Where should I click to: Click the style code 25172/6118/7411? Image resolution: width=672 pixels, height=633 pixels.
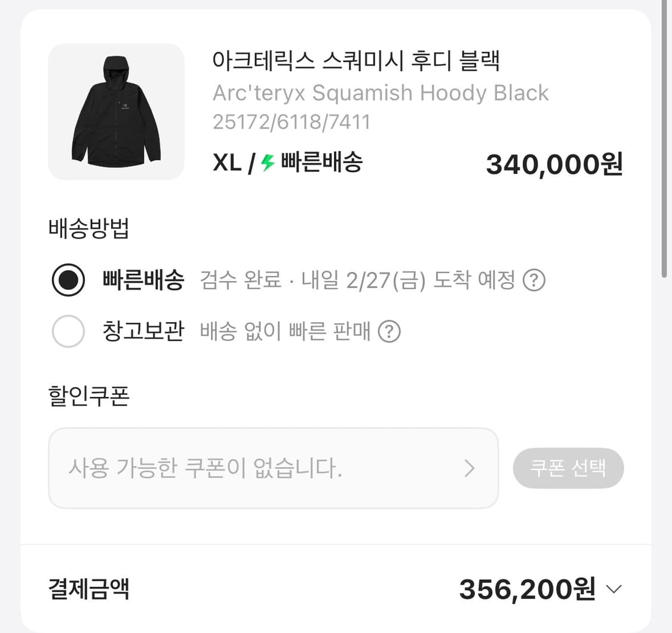click(x=291, y=121)
